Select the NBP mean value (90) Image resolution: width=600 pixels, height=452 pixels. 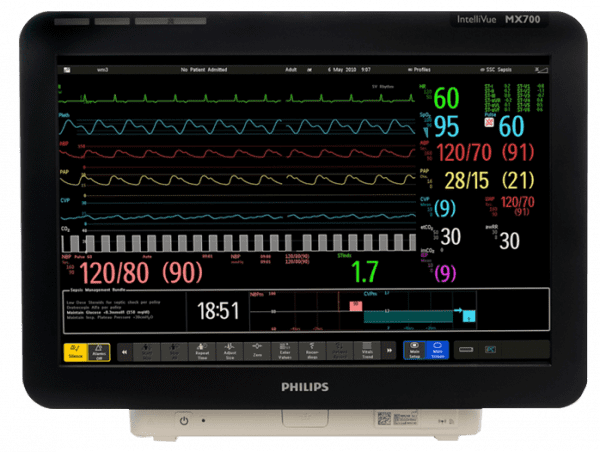(x=182, y=273)
